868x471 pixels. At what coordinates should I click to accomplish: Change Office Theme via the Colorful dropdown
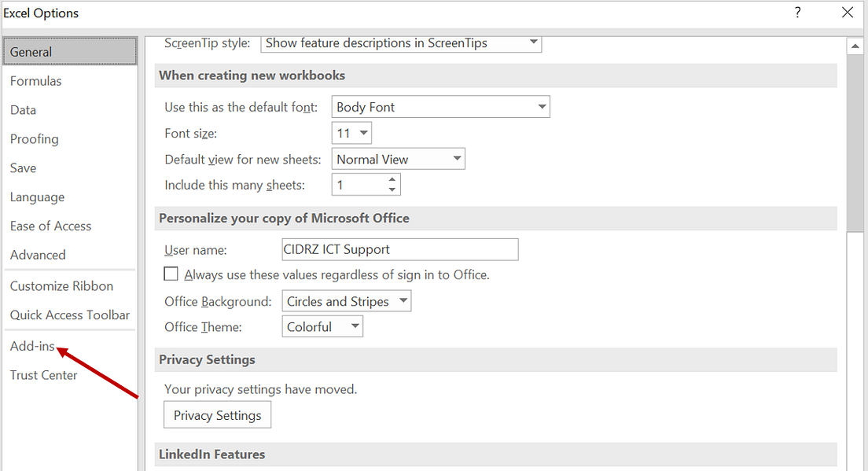coord(353,326)
